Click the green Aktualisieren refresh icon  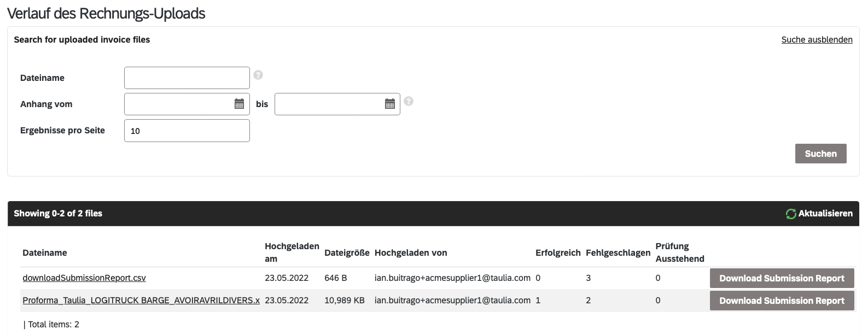click(x=790, y=214)
